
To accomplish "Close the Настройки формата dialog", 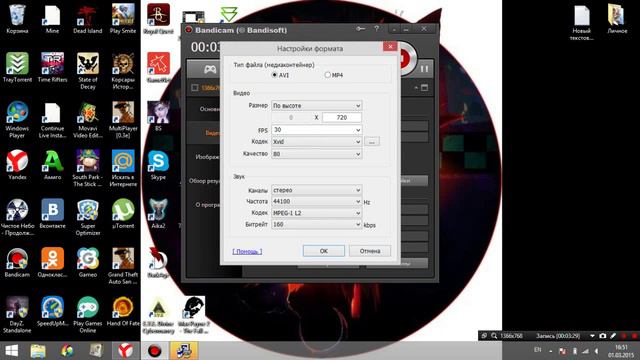I will pos(390,47).
